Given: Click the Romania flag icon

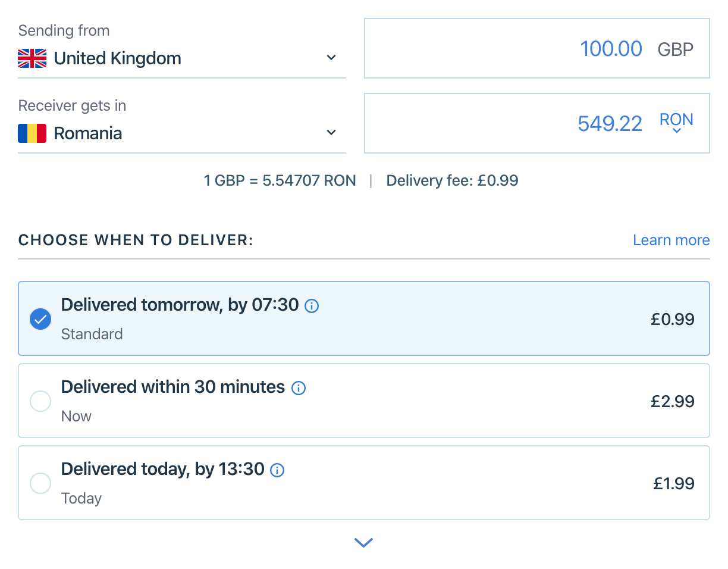Looking at the screenshot, I should coord(32,133).
